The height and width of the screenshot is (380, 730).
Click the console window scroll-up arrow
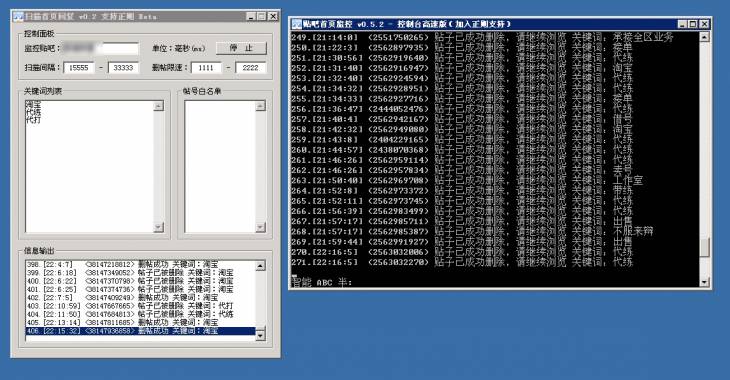point(705,37)
